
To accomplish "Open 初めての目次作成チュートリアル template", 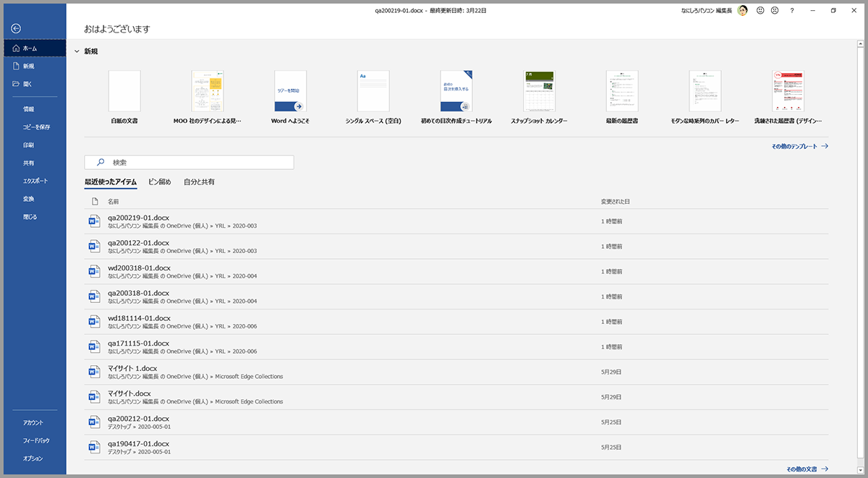I will 456,98.
